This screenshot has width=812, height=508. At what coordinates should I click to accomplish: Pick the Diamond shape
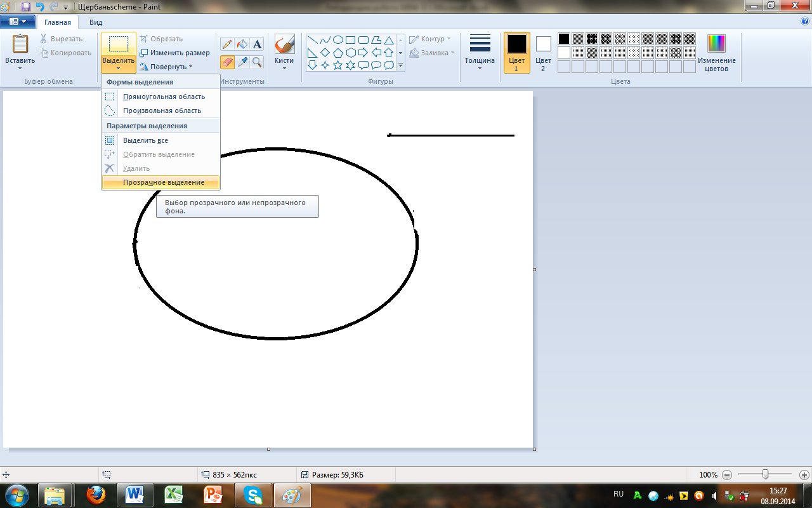[x=325, y=53]
